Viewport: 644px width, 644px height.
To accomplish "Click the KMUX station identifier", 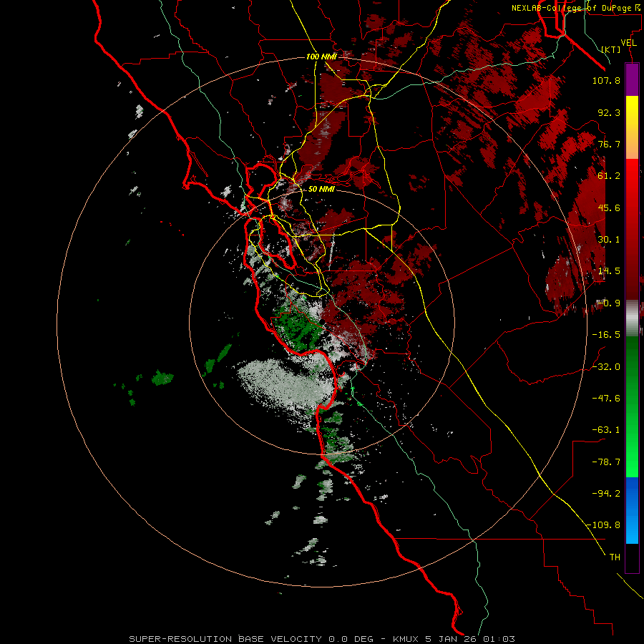I will [x=406, y=639].
